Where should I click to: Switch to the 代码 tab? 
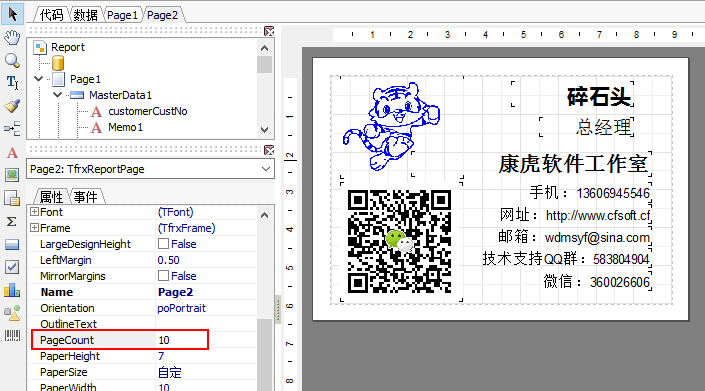tap(51, 15)
